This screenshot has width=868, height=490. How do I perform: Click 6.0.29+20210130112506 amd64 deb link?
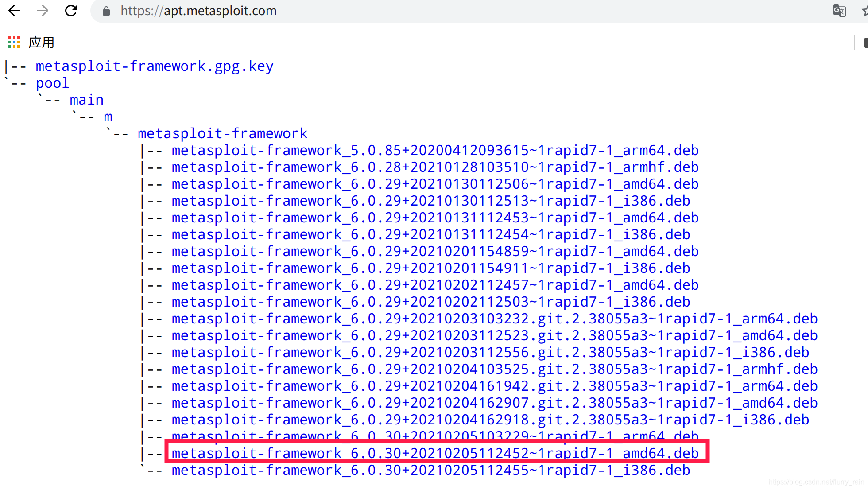pos(435,184)
